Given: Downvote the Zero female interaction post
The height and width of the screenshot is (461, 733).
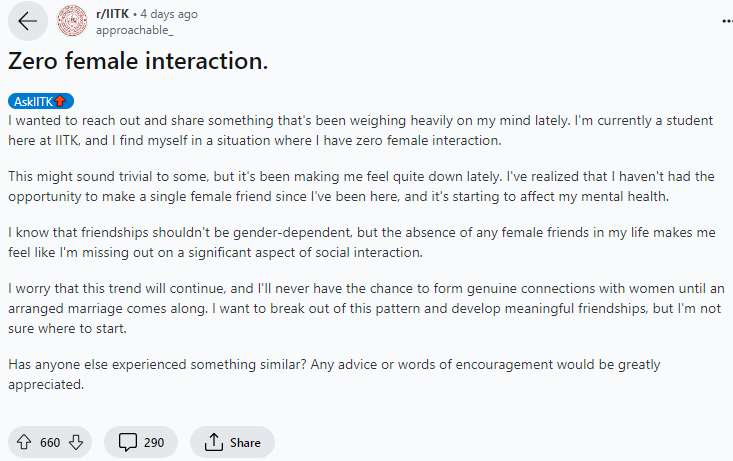Looking at the screenshot, I should point(76,442).
